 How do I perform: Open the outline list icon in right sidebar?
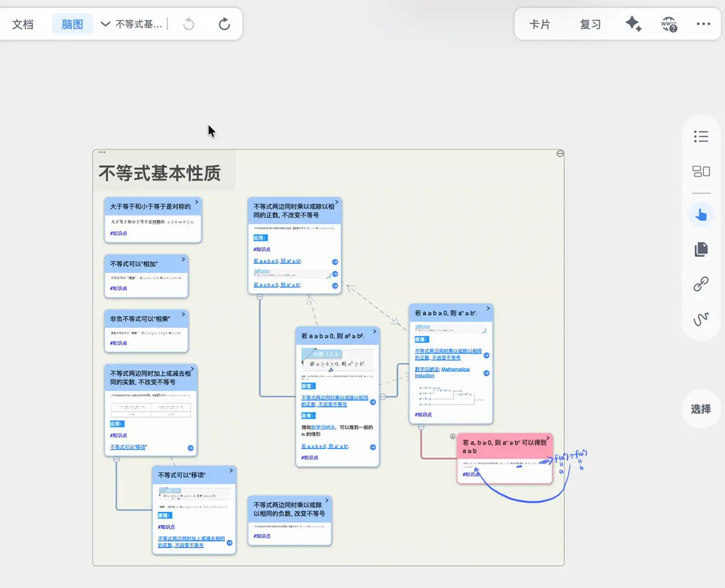click(x=701, y=136)
